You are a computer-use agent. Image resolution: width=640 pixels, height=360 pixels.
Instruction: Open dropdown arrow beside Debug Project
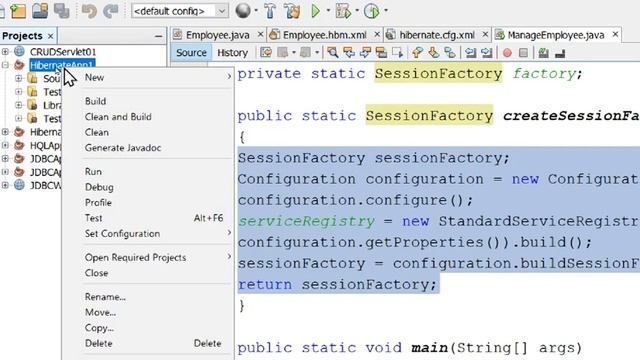pyautogui.click(x=357, y=11)
